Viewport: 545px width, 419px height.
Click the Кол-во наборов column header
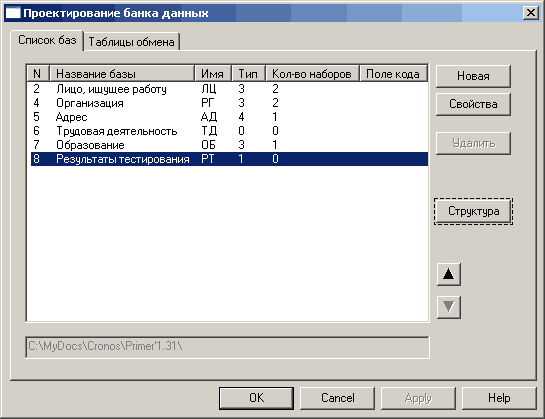click(x=312, y=74)
